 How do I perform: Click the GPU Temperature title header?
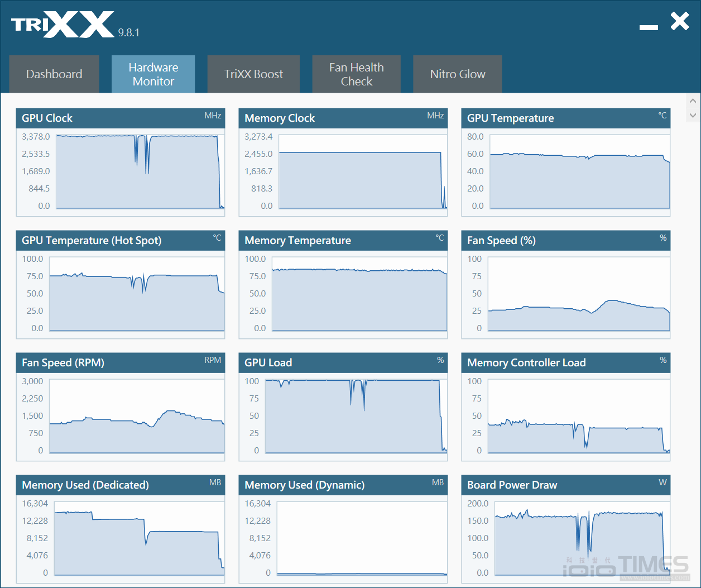click(565, 118)
